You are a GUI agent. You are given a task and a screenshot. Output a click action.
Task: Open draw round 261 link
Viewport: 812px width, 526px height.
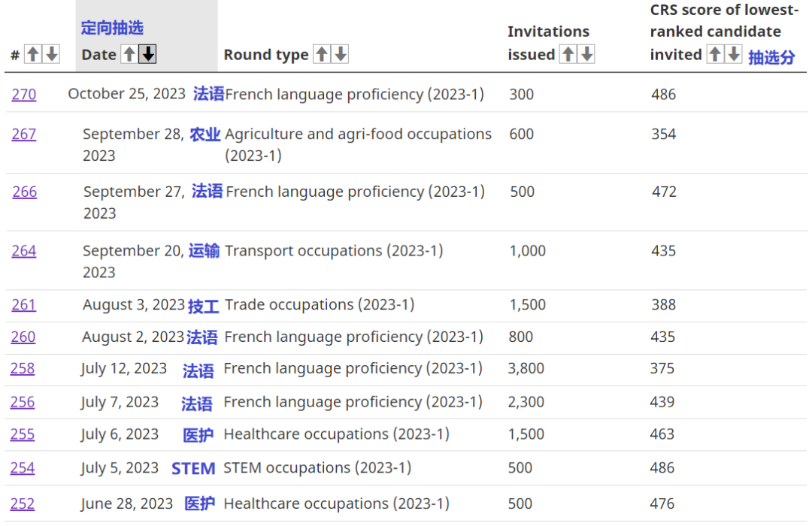tap(23, 305)
